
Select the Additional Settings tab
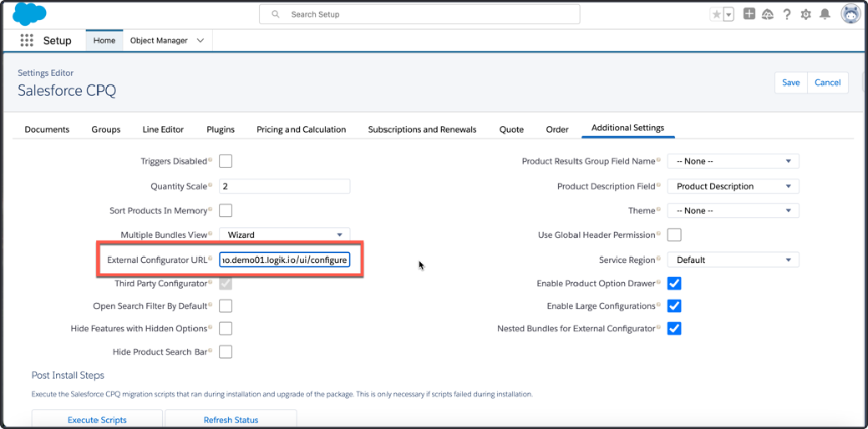click(627, 128)
